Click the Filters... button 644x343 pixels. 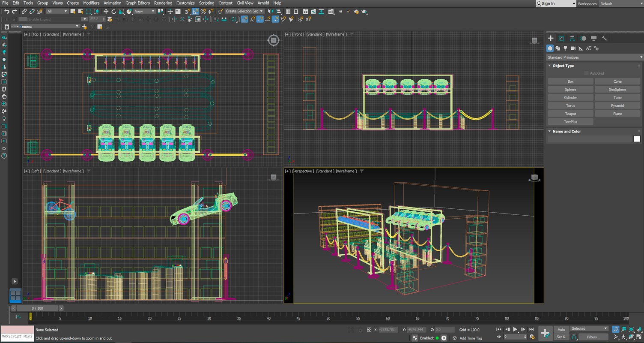coord(593,337)
